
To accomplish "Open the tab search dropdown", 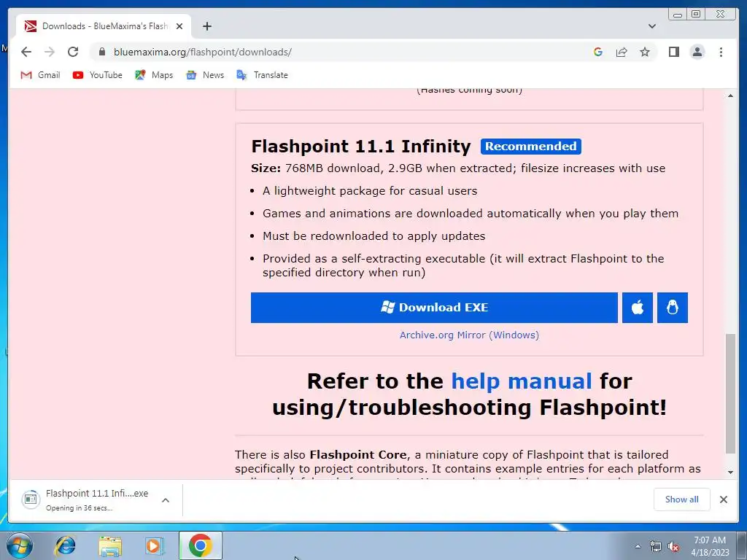I will point(652,26).
